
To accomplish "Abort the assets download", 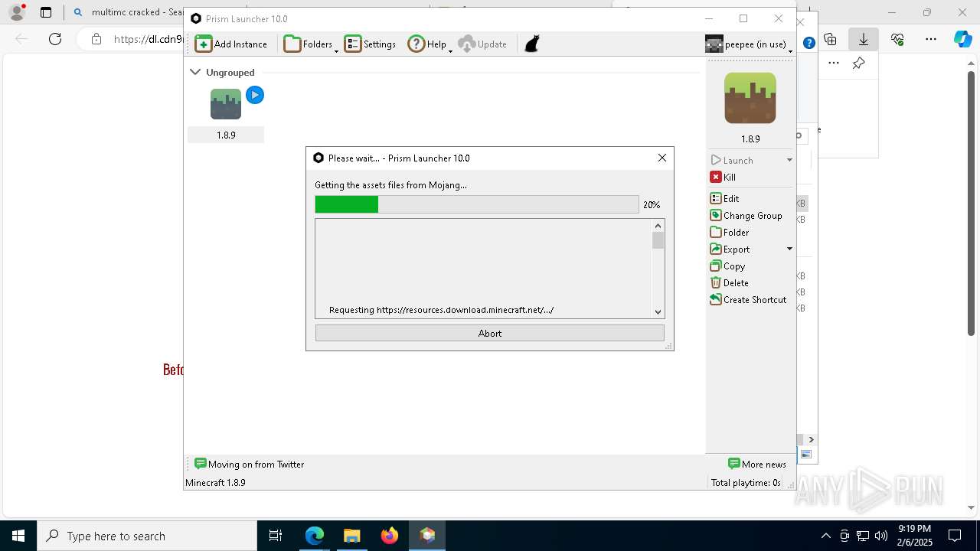I will click(490, 333).
